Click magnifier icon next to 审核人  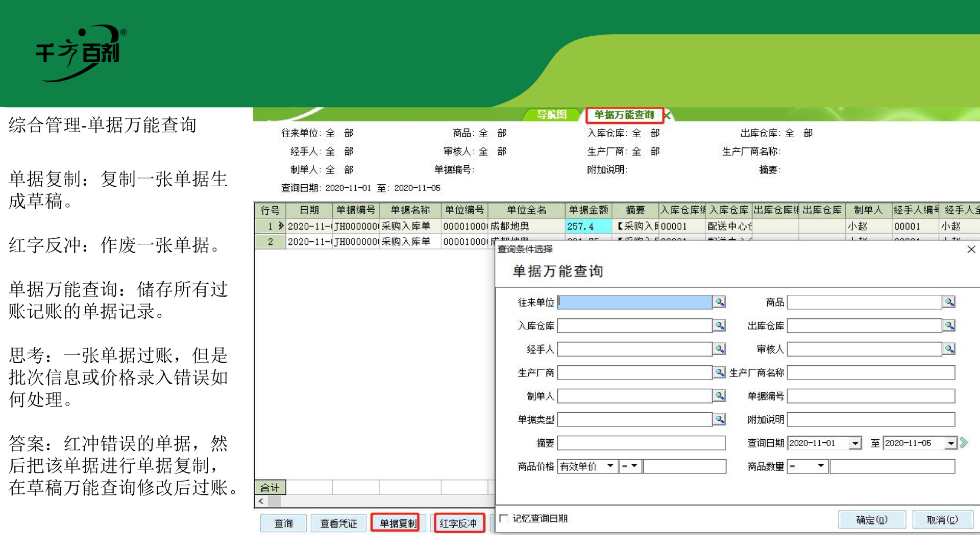[949, 349]
